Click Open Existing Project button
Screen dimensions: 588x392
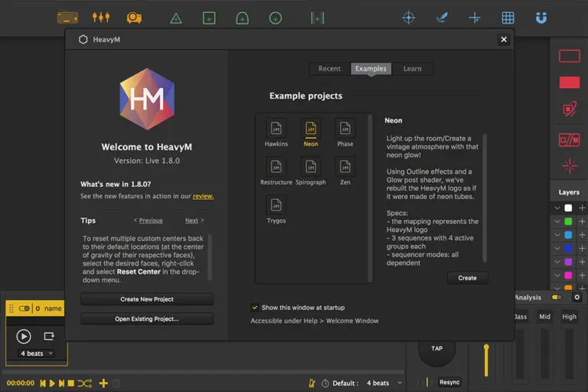click(x=147, y=318)
